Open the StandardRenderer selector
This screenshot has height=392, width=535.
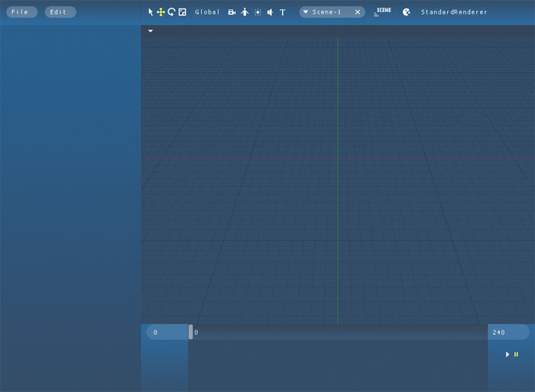point(454,12)
